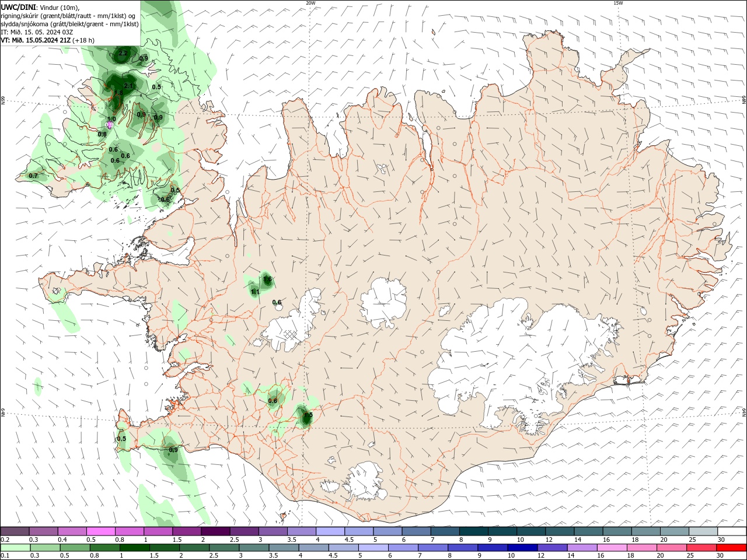
Task: Click the bright red 30 rain legend swatch
Action: pos(732,548)
